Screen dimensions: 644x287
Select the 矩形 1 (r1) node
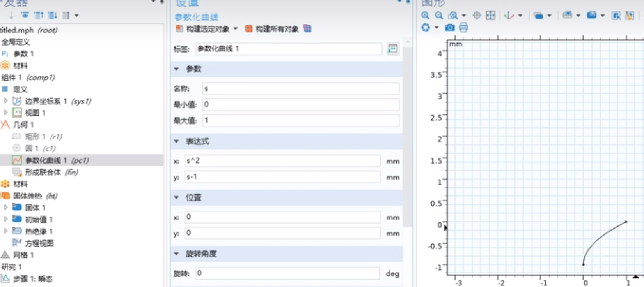coord(44,137)
